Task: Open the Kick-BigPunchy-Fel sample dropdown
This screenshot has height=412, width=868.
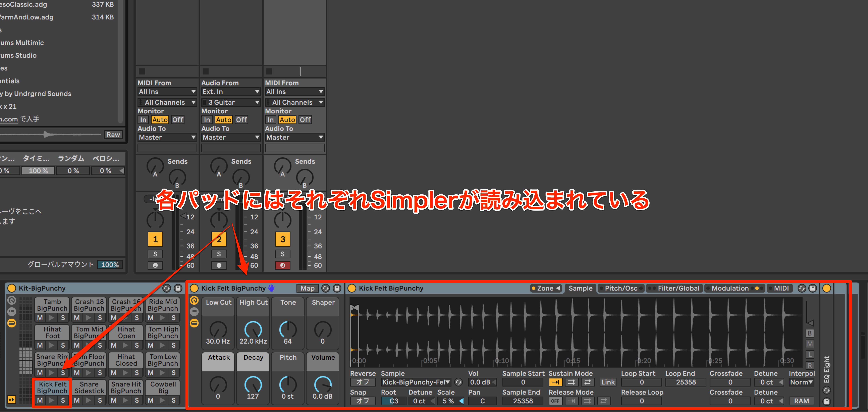Action: 417,382
